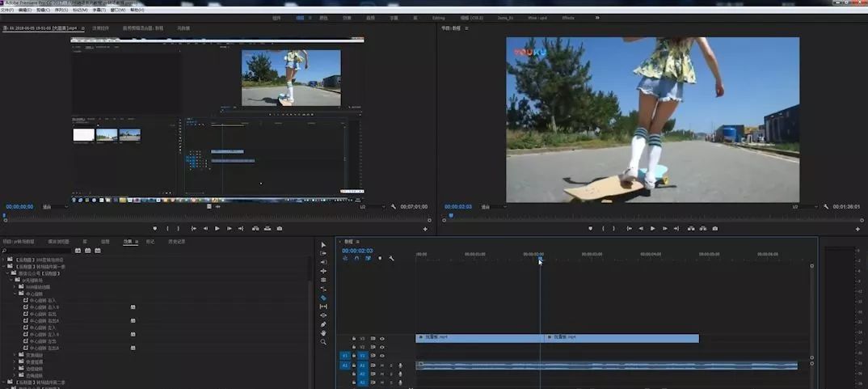This screenshot has height=389, width=868.
Task: Toggle lock on track V2
Action: pos(354,347)
